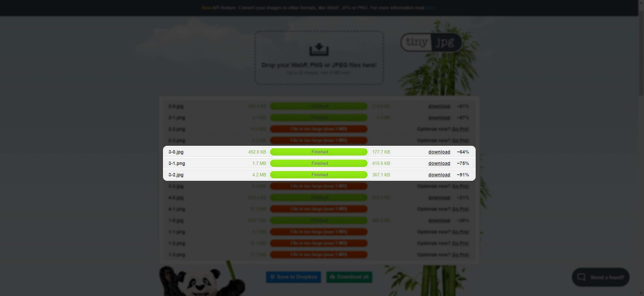Download the compressed 3-1.png file
The width and height of the screenshot is (644, 296).
coord(439,163)
